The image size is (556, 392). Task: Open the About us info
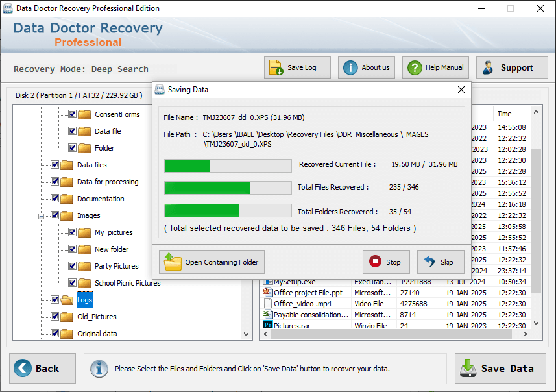(x=367, y=67)
